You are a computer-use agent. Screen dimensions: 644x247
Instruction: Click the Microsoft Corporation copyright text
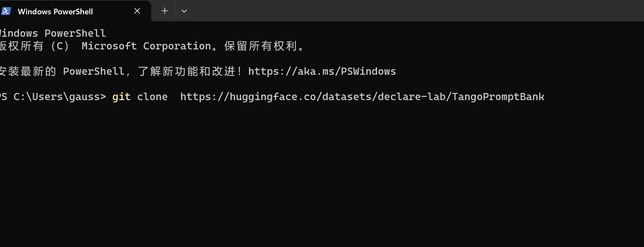[146, 46]
